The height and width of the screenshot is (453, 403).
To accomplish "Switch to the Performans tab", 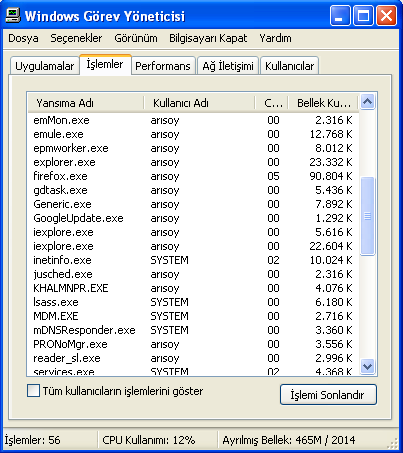I will click(x=163, y=66).
